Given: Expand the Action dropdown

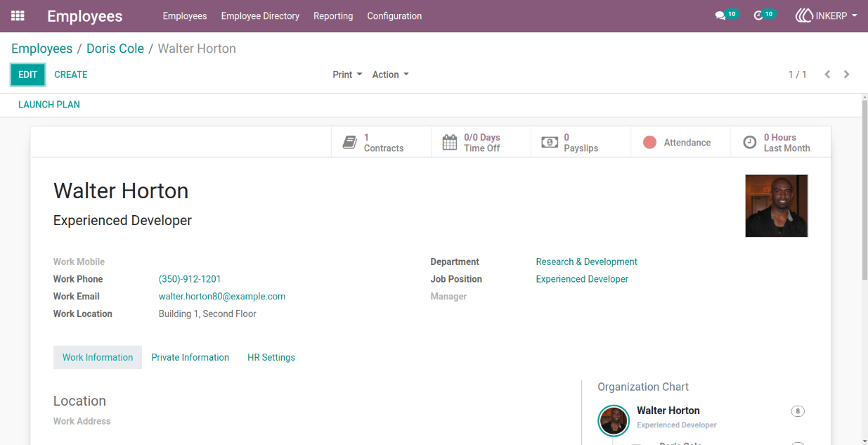Looking at the screenshot, I should (x=390, y=75).
